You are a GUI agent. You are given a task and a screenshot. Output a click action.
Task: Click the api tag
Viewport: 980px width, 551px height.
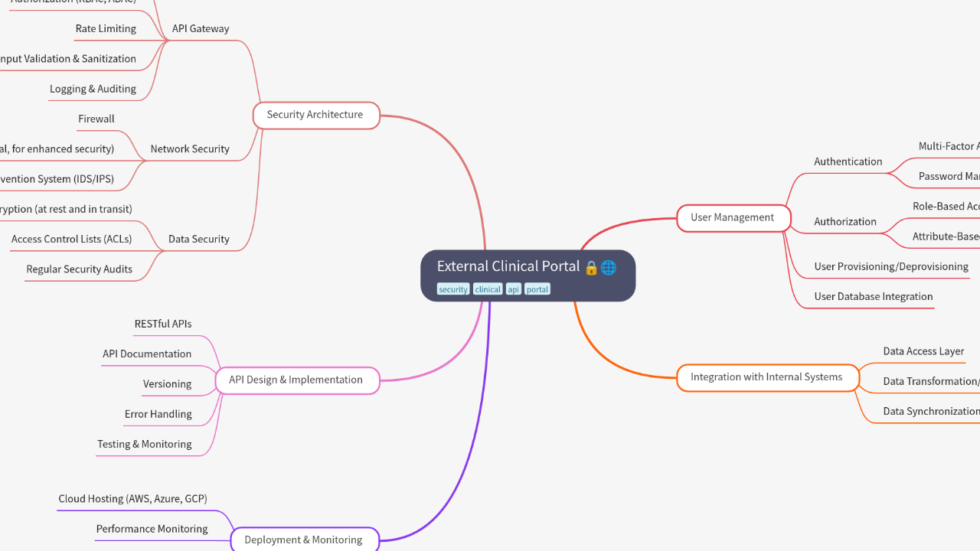[514, 289]
